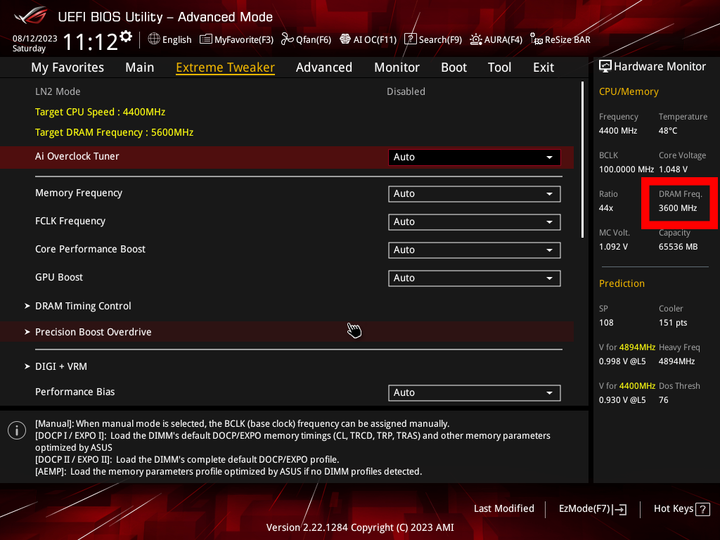Screen dimensions: 720x540
Task: Click the 08/12/2023 date display
Action: tap(35, 39)
